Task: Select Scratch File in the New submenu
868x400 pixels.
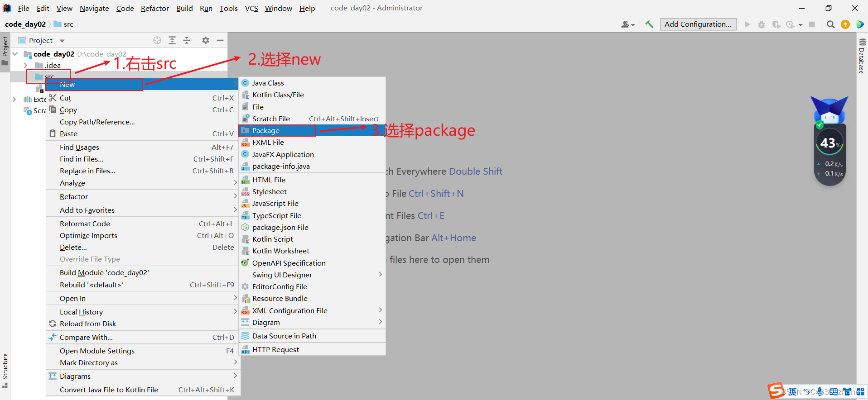Action: tap(312, 119)
